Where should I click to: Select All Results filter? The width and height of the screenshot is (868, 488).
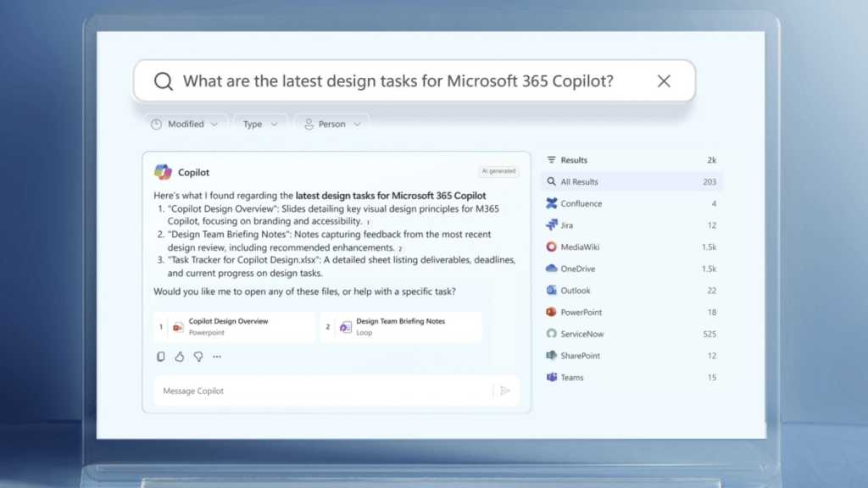click(x=631, y=181)
